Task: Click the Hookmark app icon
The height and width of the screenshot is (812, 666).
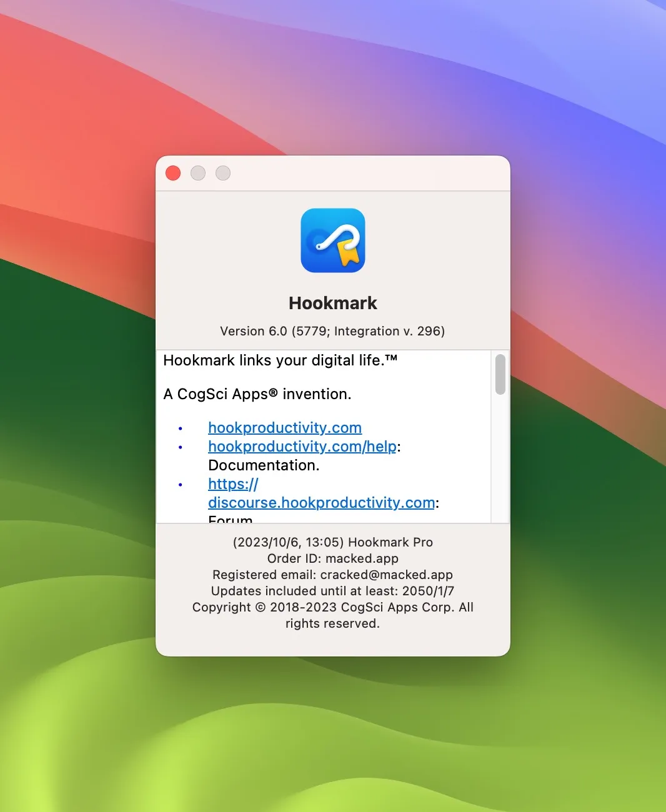Action: (x=332, y=241)
